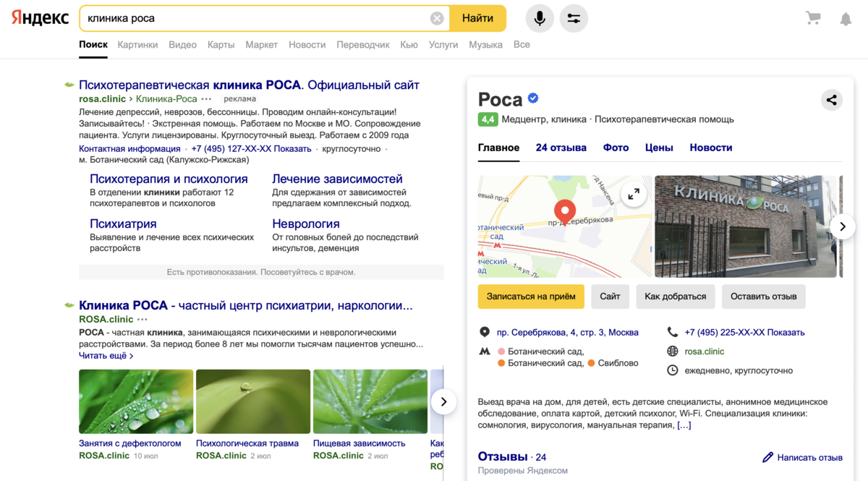The height and width of the screenshot is (481, 868).
Task: Click the Найти search button
Action: 477,19
